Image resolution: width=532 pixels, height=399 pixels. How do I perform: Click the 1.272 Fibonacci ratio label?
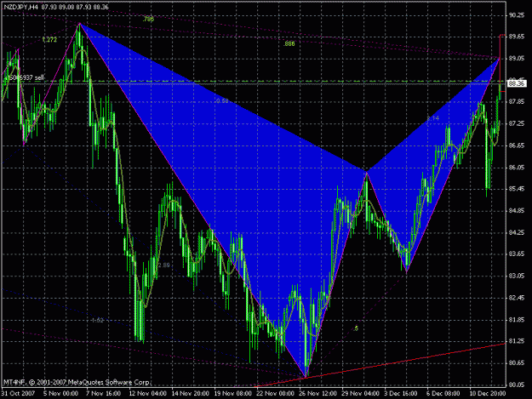click(x=49, y=40)
